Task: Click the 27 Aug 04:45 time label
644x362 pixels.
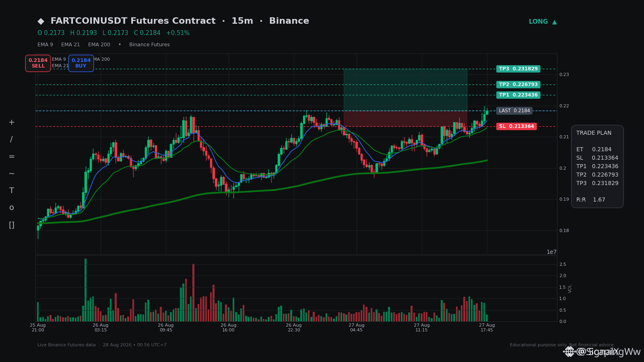Action: [357, 328]
